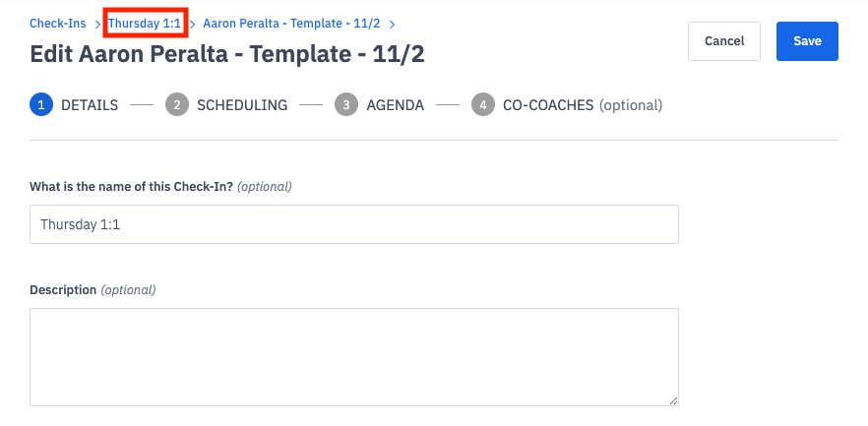This screenshot has height=426, width=868.
Task: Click inside the Description text area
Action: 354,356
